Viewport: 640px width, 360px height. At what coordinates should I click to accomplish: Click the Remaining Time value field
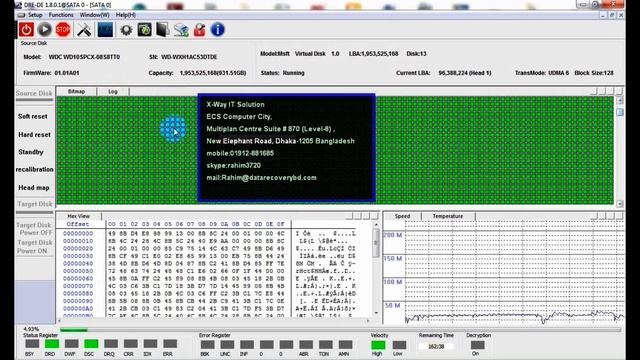click(x=436, y=346)
